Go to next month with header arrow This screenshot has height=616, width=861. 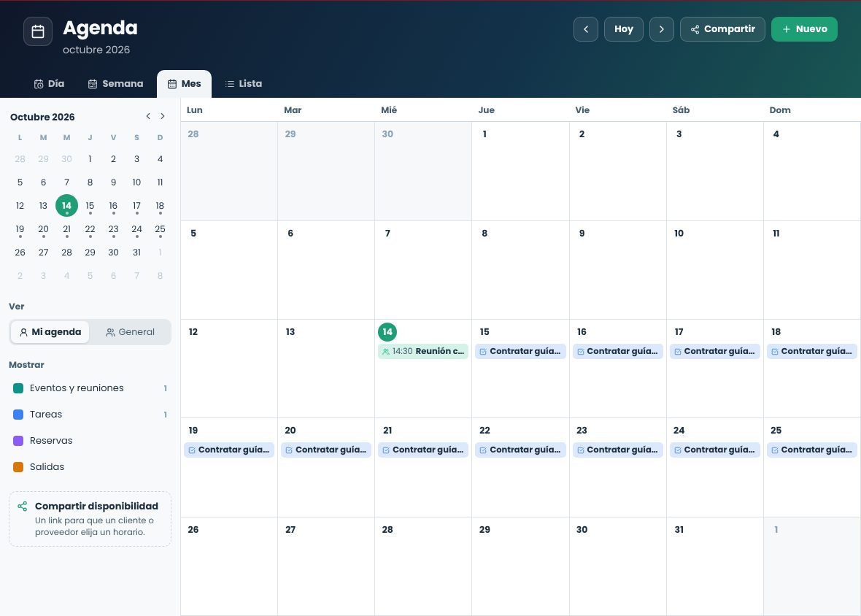pos(662,29)
